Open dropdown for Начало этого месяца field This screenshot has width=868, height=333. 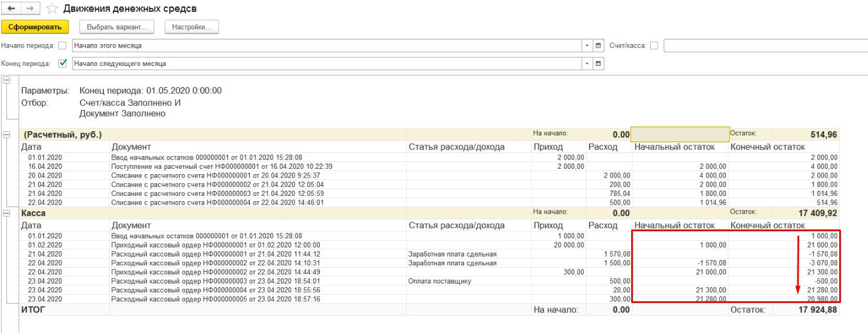(x=587, y=45)
